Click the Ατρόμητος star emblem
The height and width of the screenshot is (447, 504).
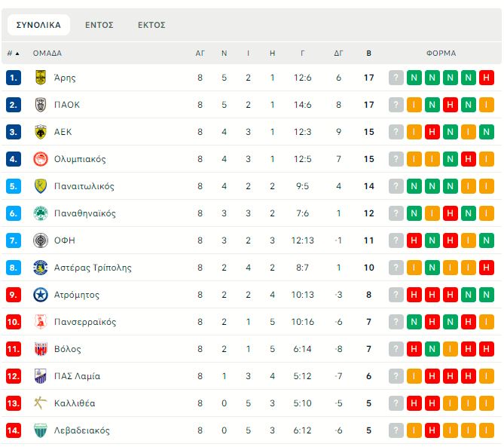point(41,295)
